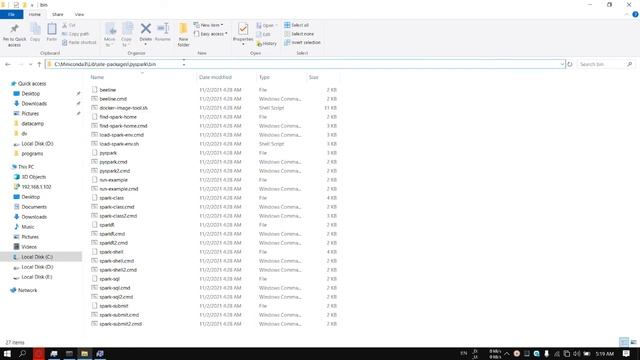Refresh the current folder view
This screenshot has height=360, width=640.
point(570,64)
